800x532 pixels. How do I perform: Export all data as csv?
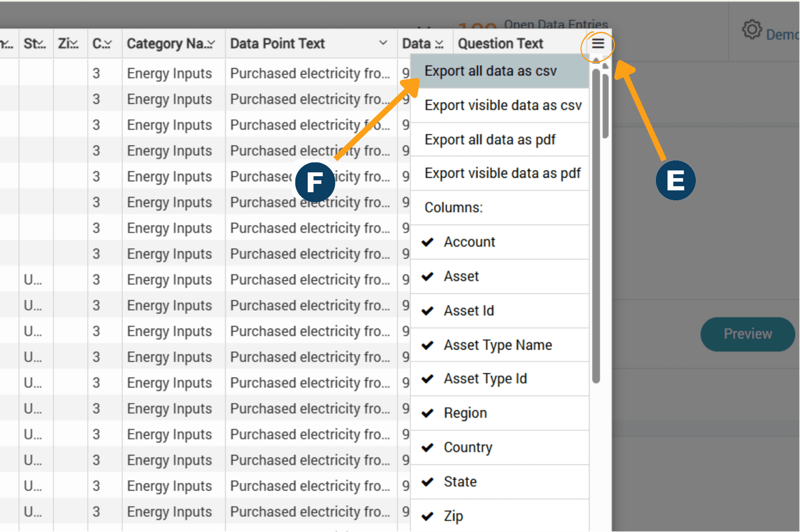click(500, 71)
